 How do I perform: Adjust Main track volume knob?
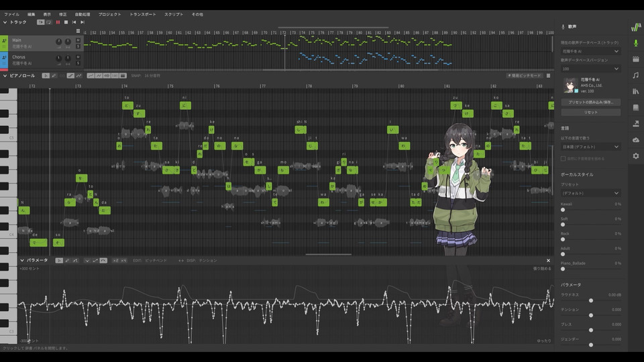coord(59,42)
